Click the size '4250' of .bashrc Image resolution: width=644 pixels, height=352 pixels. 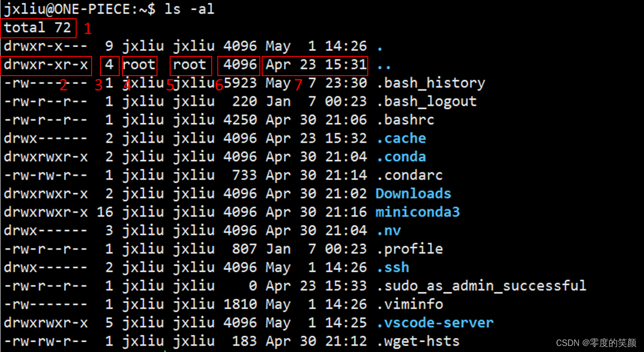pyautogui.click(x=240, y=120)
